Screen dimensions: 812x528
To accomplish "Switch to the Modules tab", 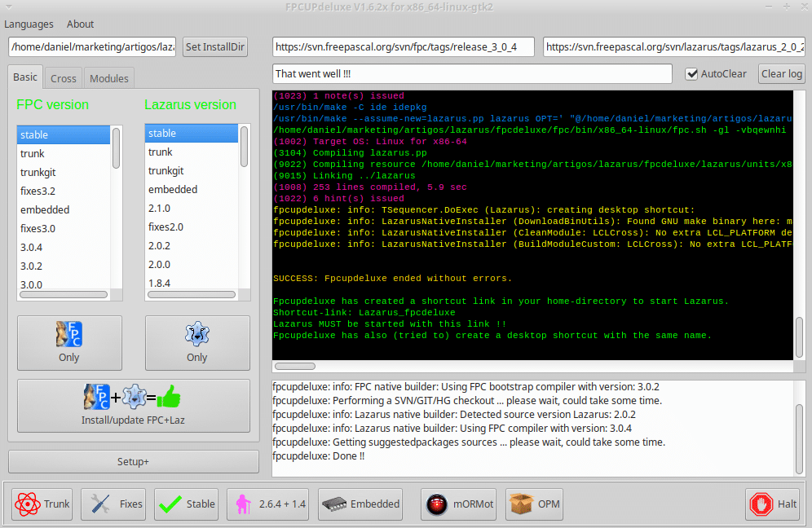I will pos(108,77).
